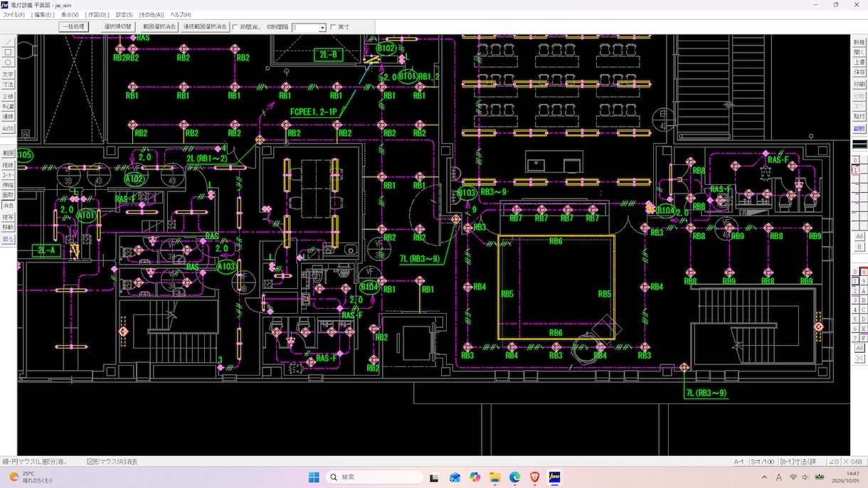Click 開く open file button
This screenshot has height=488, width=868.
[859, 52]
